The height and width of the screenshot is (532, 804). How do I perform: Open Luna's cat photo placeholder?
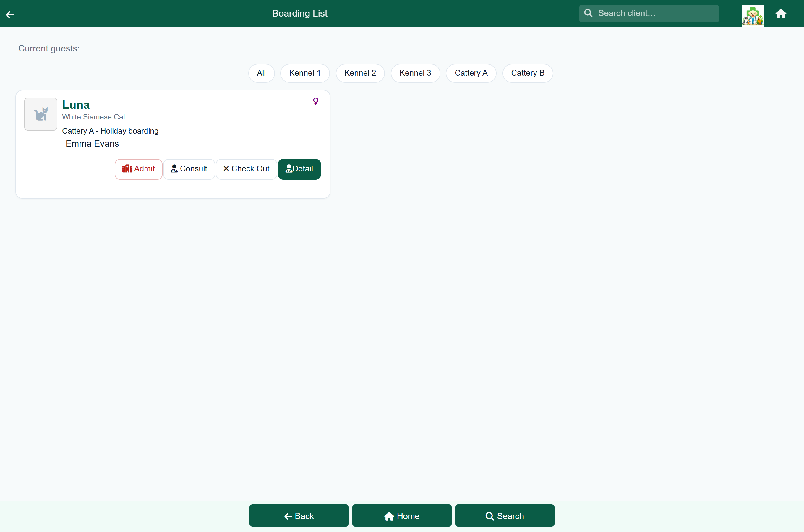41,114
